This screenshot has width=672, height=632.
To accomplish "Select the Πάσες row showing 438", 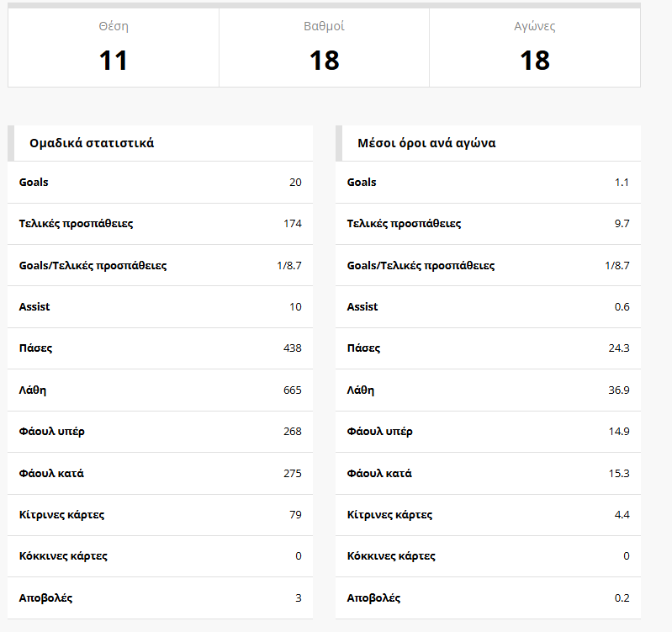I will (160, 348).
